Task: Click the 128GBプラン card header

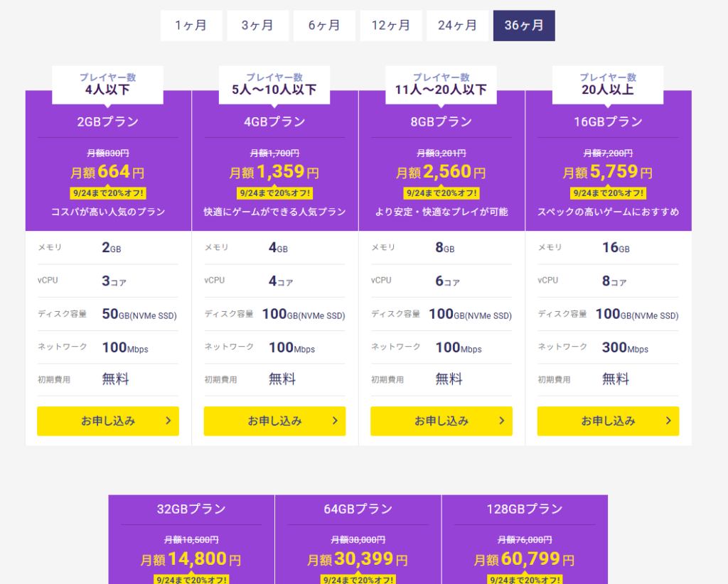Action: tap(525, 509)
